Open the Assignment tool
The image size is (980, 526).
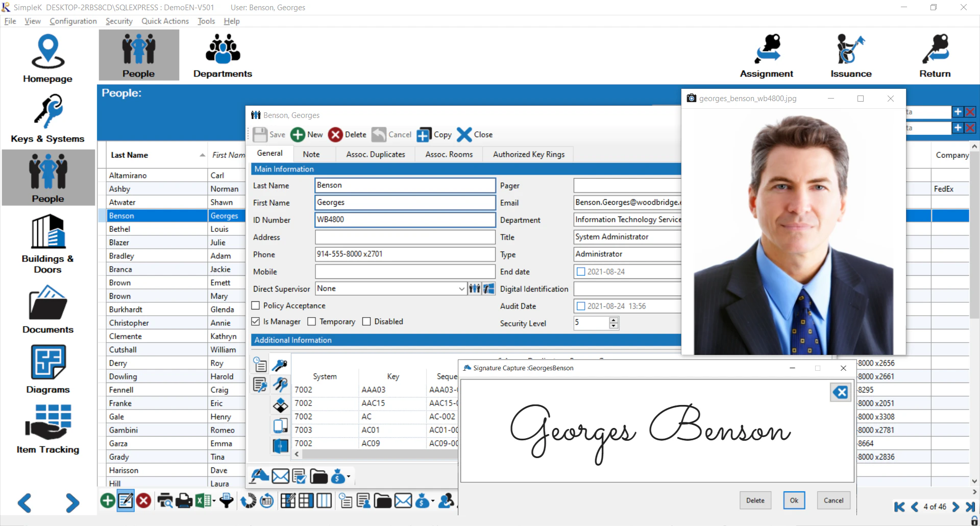pyautogui.click(x=766, y=54)
